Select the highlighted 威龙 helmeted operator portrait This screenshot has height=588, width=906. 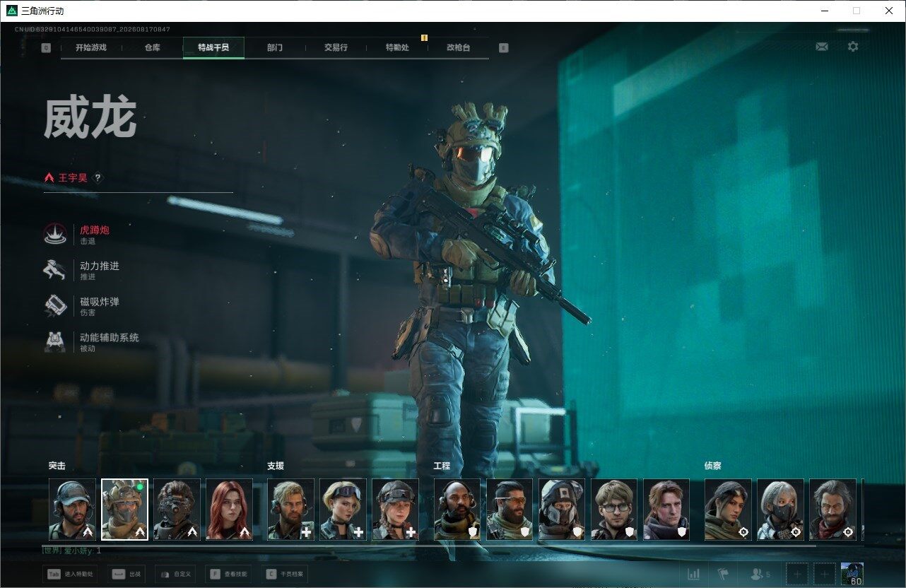(x=124, y=510)
